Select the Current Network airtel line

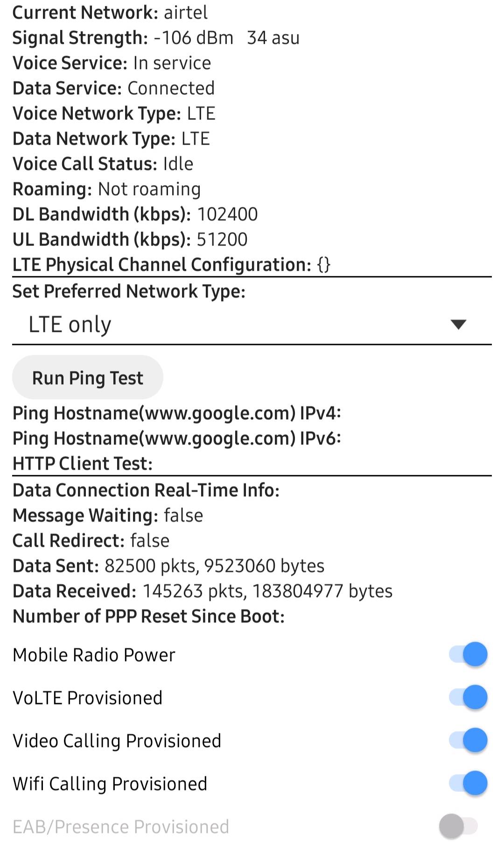coord(110,13)
